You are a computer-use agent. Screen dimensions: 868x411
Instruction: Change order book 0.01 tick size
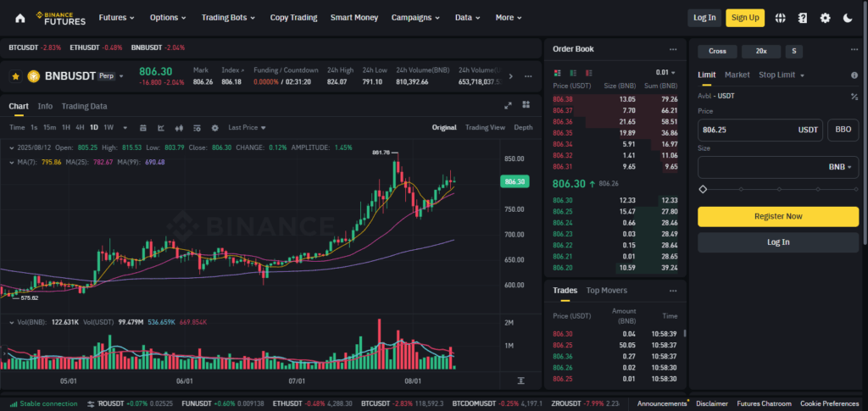coord(665,73)
